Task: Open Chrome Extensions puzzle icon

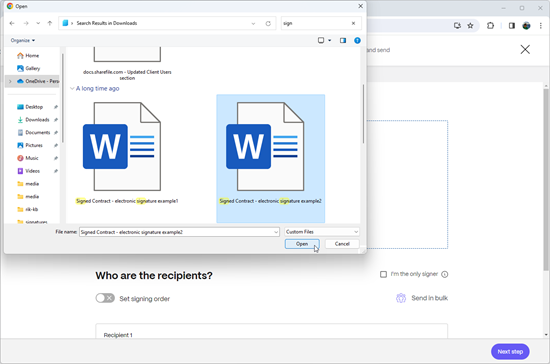Action: pyautogui.click(x=490, y=26)
